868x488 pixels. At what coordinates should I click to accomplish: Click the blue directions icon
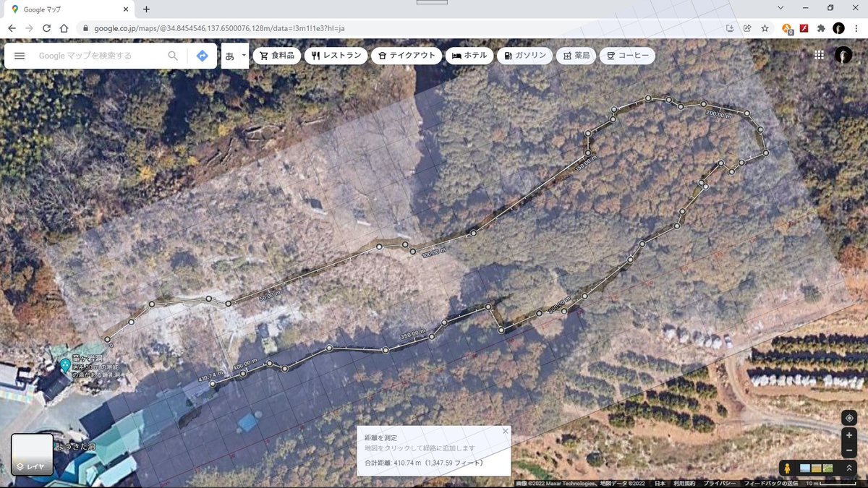click(202, 56)
